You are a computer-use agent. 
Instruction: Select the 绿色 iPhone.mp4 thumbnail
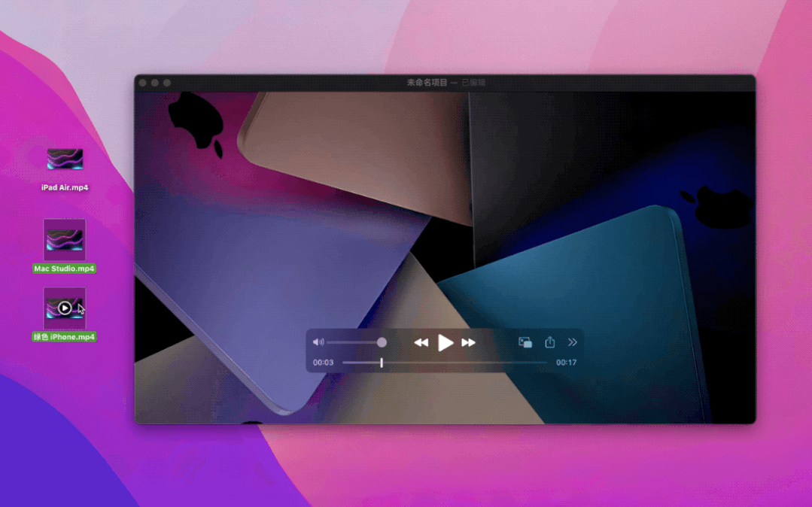point(65,308)
